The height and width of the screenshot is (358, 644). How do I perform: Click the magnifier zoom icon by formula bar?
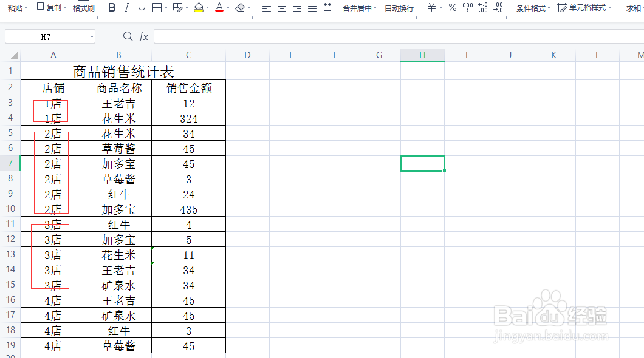coord(128,36)
